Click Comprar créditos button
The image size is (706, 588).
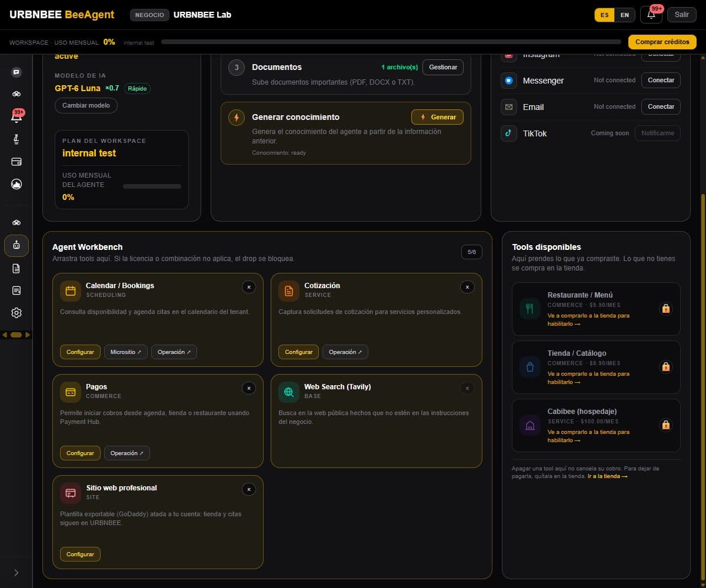pos(662,42)
